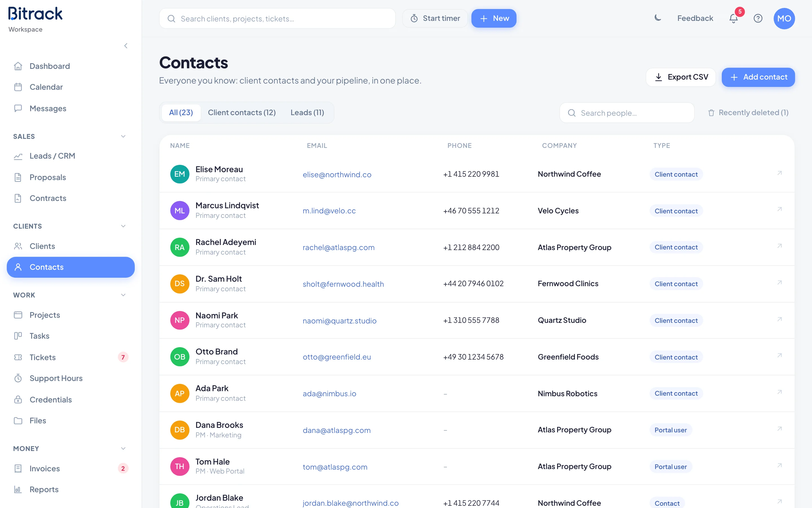The image size is (812, 508).
Task: Open Otto Brand row arrow icon
Action: click(x=780, y=356)
